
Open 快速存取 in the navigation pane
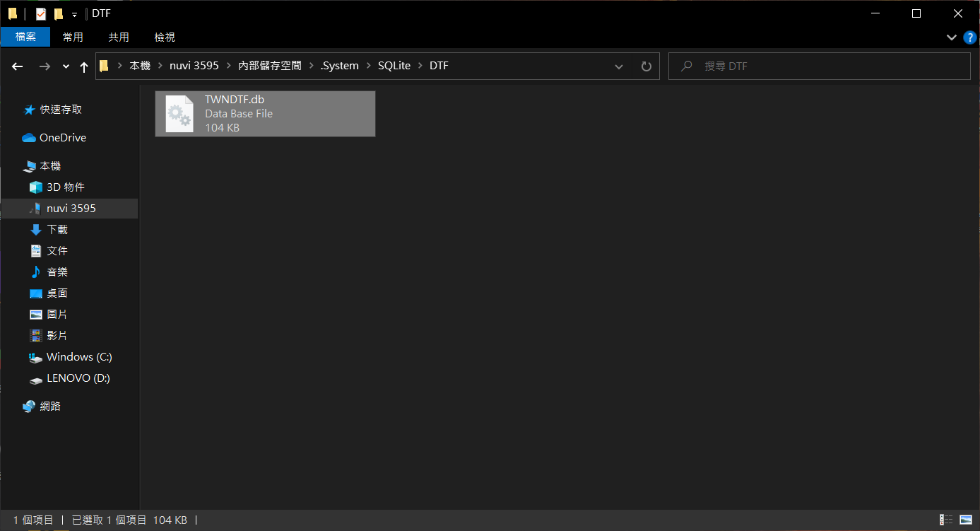click(x=61, y=110)
